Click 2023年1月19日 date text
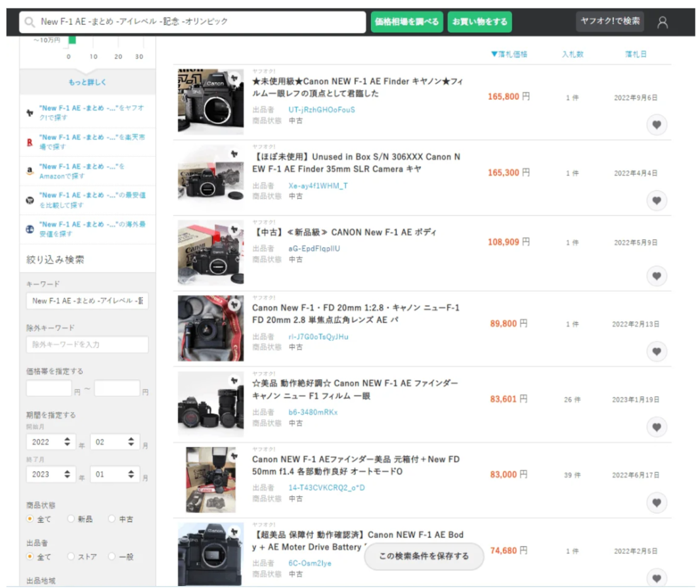The image size is (700, 588). coord(636,400)
